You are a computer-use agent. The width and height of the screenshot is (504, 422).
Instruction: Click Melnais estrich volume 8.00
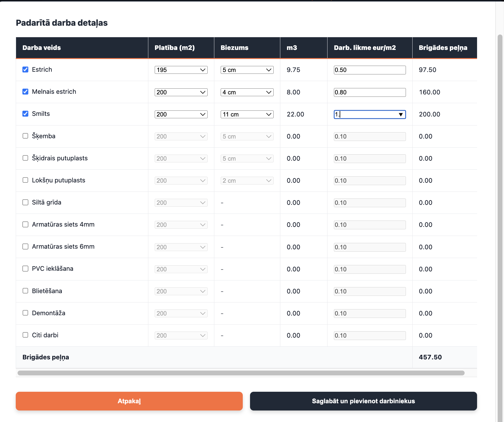(294, 92)
